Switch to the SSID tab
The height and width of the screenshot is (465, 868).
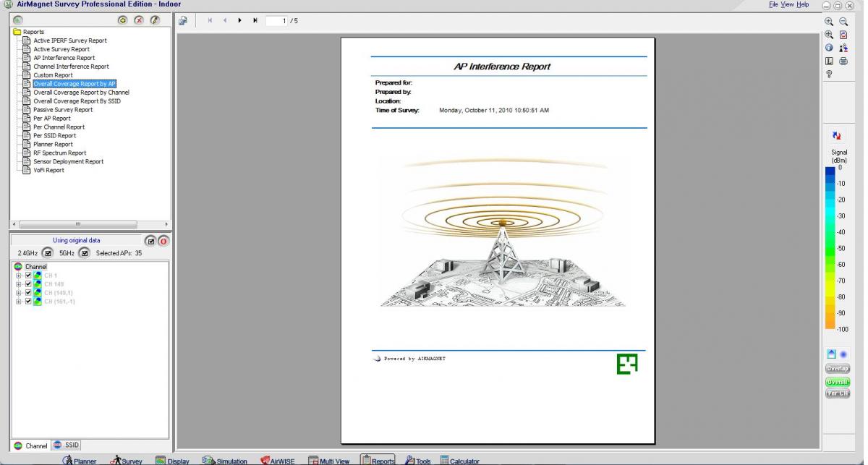point(67,445)
